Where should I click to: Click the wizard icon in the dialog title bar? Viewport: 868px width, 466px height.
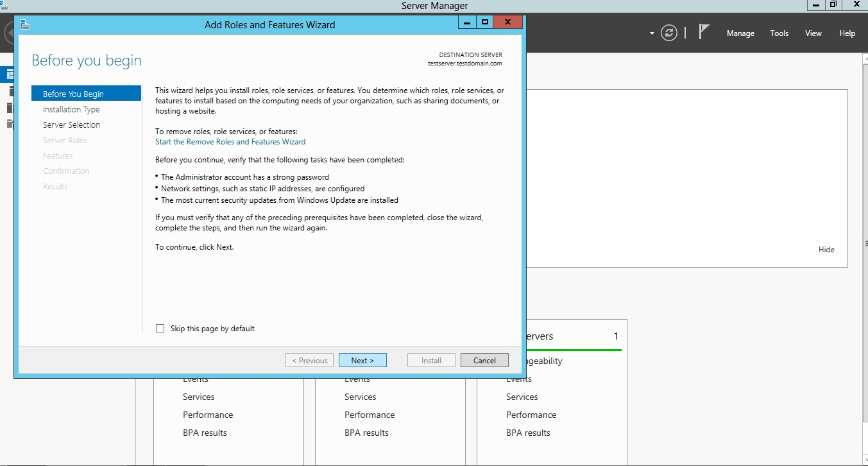[25, 24]
